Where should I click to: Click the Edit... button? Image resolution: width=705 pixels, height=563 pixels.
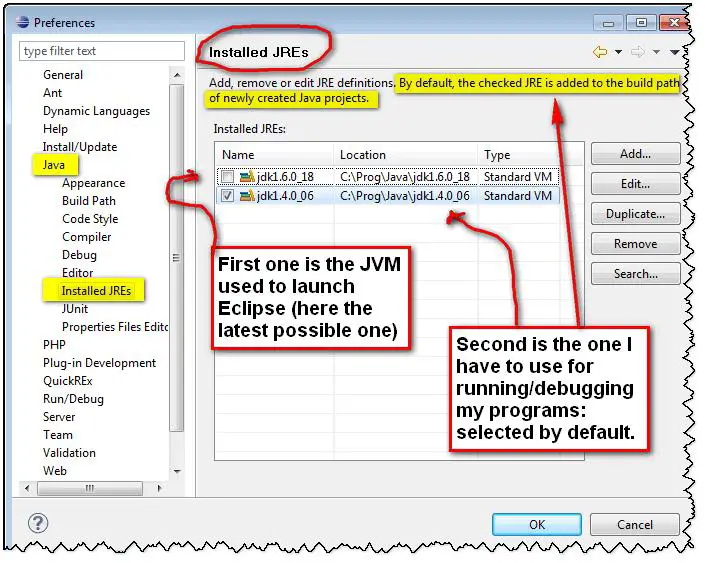635,183
